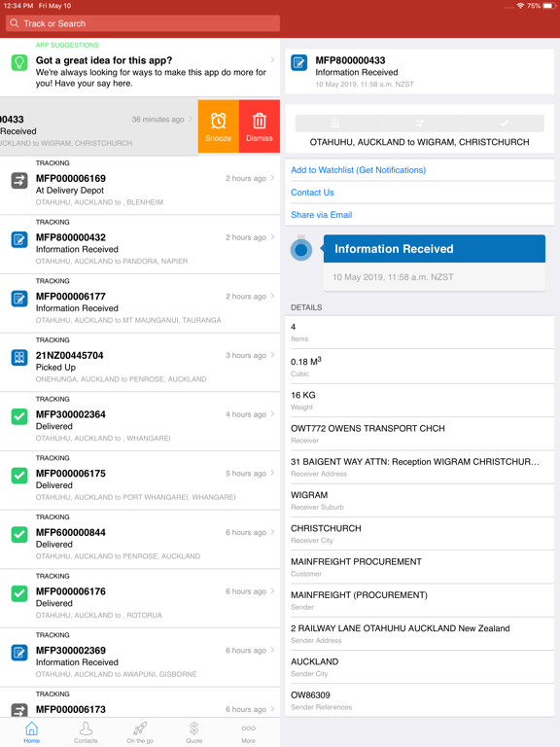Tap the transit arrows icon for MFP000006169

click(x=19, y=181)
